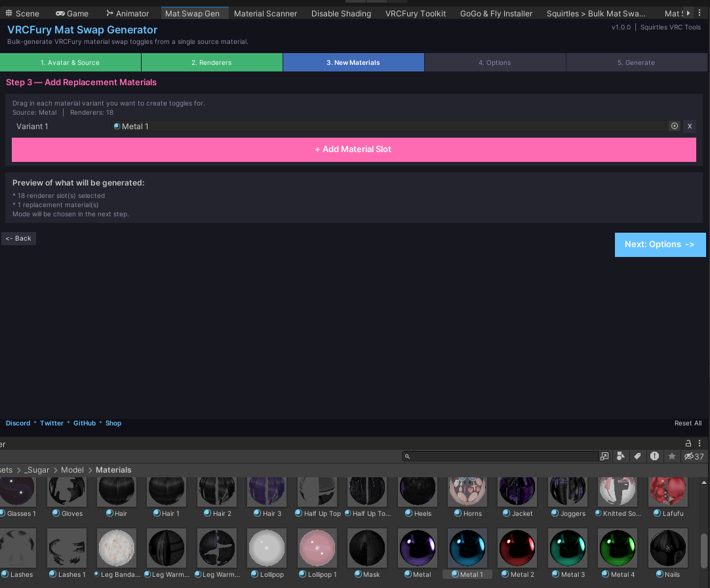The image size is (710, 588).
Task: Open the Disable Shading tab
Action: [x=341, y=14]
